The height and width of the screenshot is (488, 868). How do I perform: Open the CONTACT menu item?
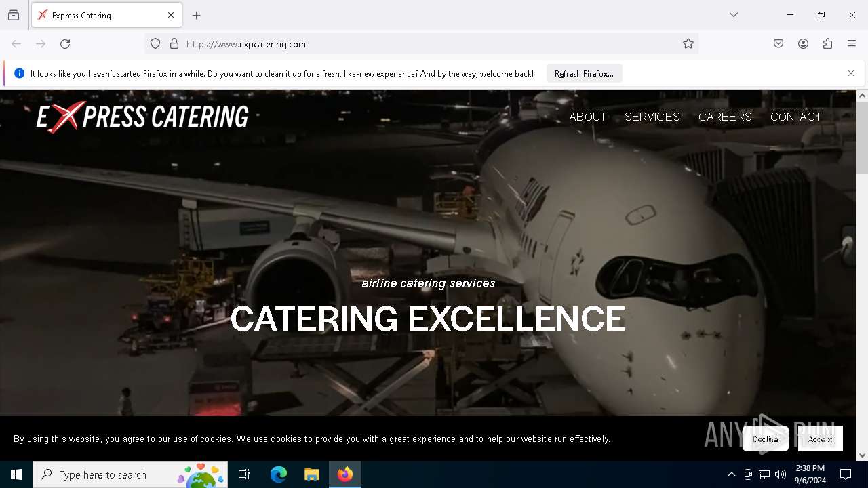[796, 117]
